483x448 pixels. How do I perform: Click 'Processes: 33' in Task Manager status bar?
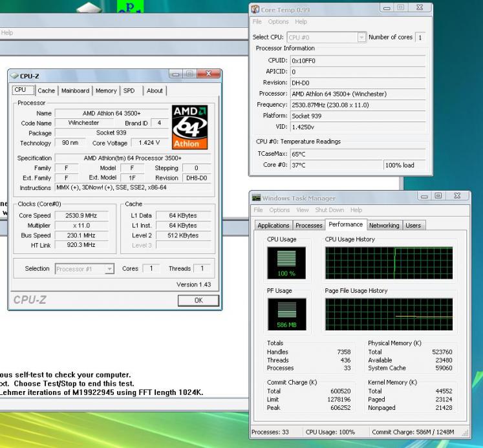coord(270,432)
